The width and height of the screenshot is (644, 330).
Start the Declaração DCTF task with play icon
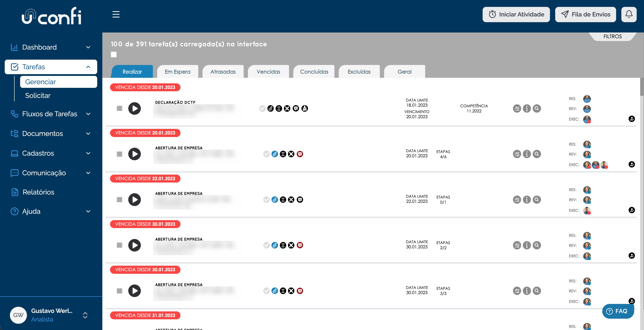click(134, 108)
